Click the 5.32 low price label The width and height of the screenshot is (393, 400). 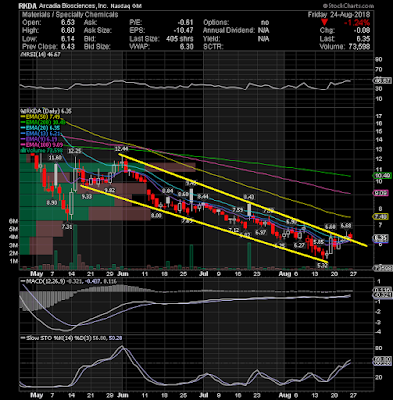tap(323, 265)
